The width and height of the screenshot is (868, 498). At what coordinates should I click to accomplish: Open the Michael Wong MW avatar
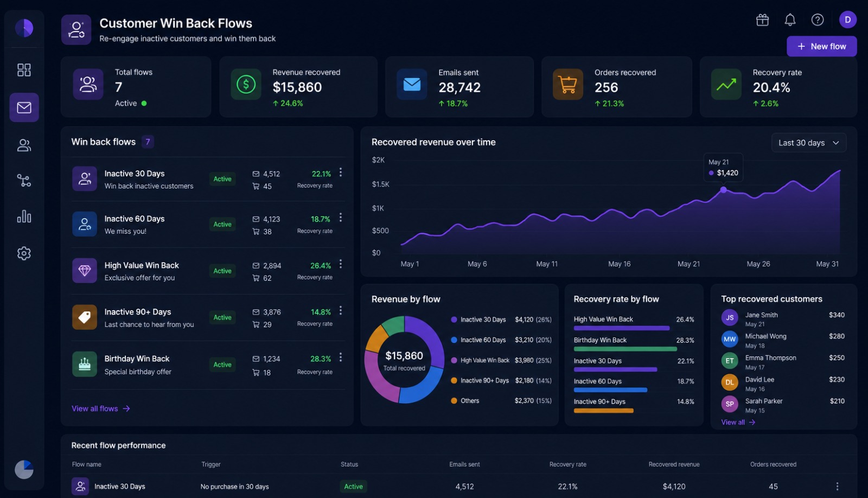(730, 339)
